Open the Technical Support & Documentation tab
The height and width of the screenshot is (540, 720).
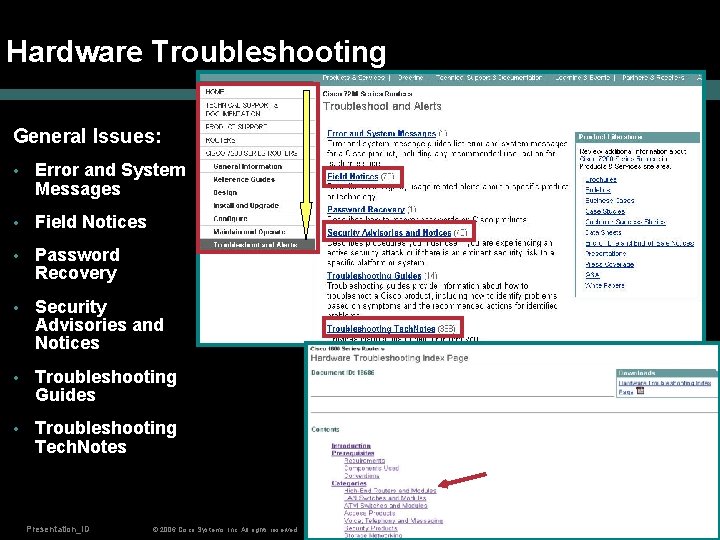pos(489,78)
